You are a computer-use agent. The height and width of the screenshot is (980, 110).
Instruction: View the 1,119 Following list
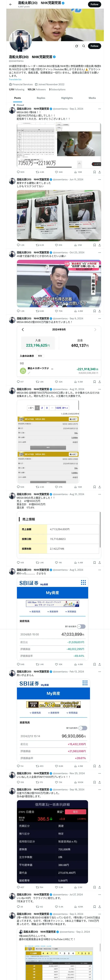point(16,89)
